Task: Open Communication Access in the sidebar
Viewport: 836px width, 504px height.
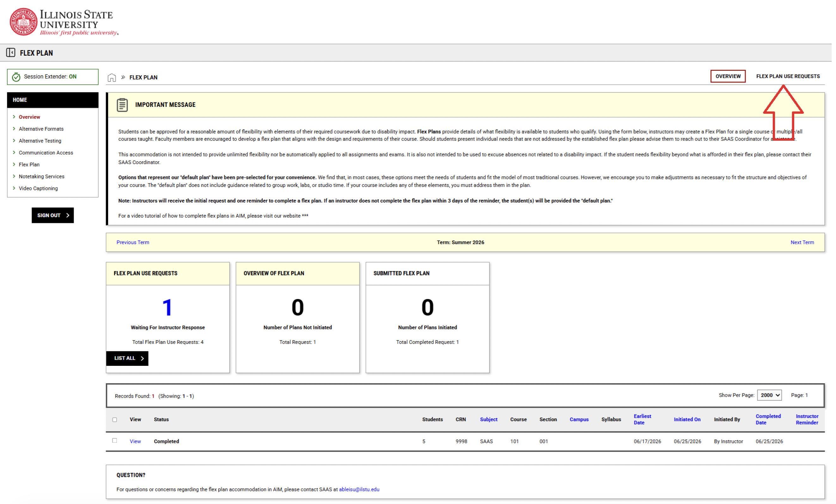Action: pyautogui.click(x=46, y=153)
